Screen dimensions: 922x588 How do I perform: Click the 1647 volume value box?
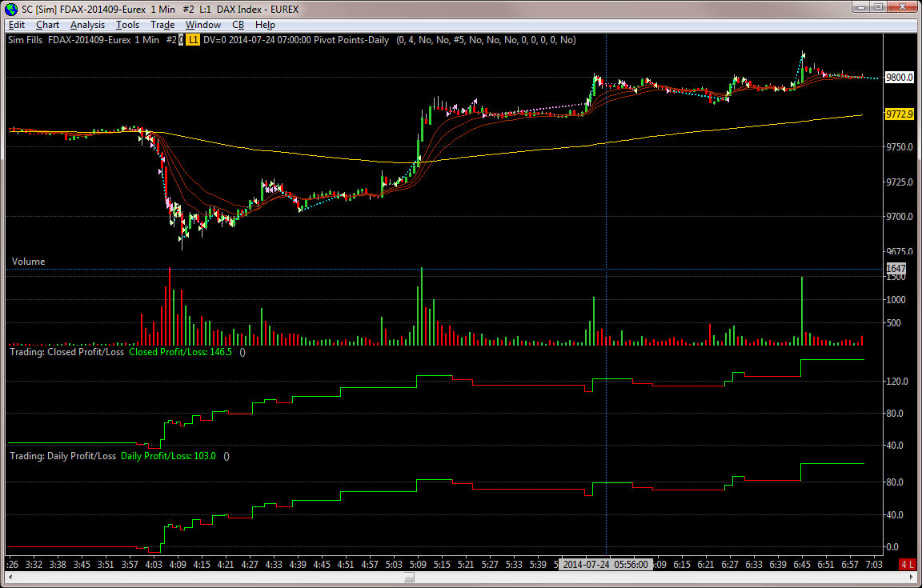[x=896, y=268]
